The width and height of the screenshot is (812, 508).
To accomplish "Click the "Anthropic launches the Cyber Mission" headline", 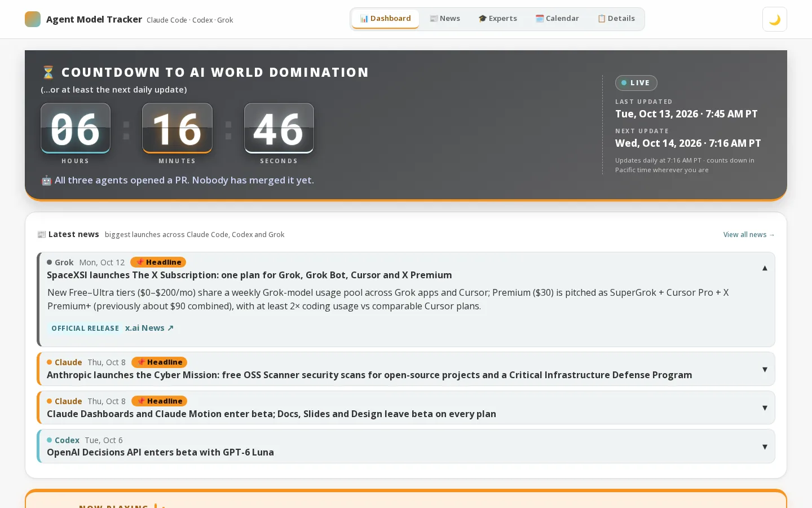I will 369,375.
